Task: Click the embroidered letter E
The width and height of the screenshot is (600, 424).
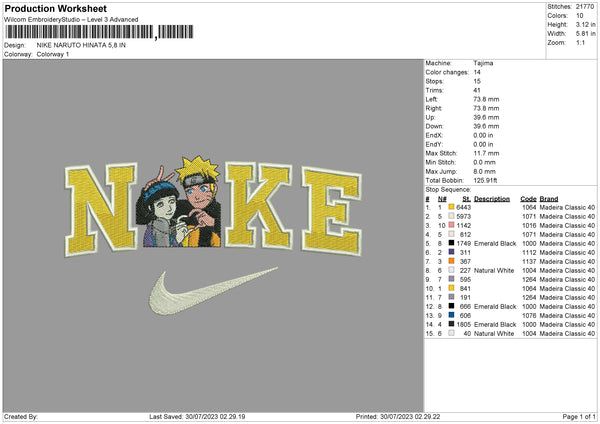Action: coord(331,211)
